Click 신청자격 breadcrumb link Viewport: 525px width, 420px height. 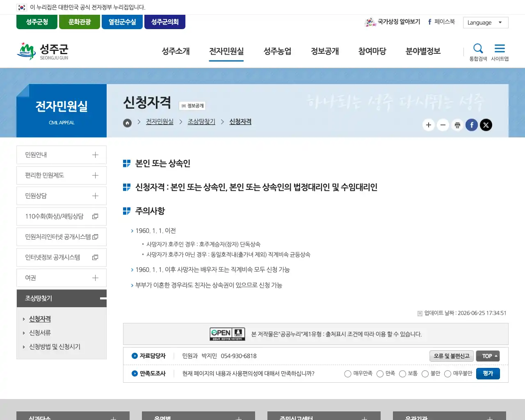point(240,122)
